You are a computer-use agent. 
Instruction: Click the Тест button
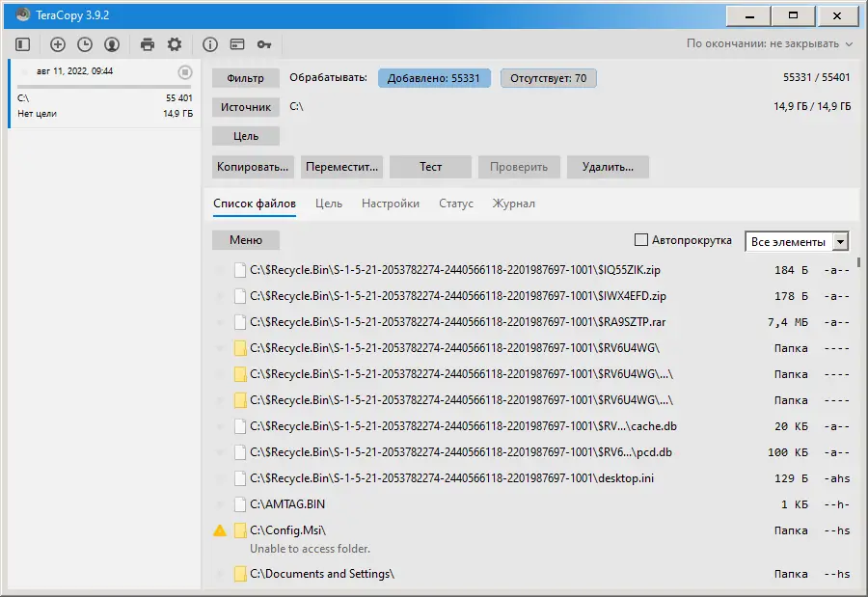[x=430, y=167]
